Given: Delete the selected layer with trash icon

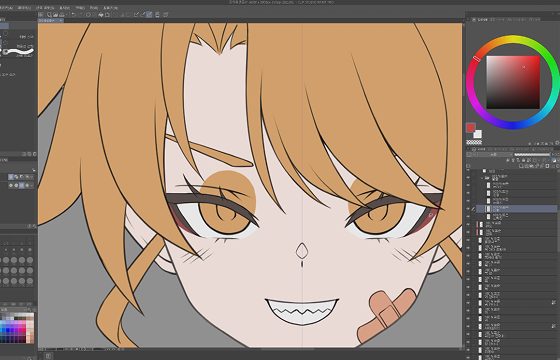Looking at the screenshot, I should pyautogui.click(x=558, y=166).
